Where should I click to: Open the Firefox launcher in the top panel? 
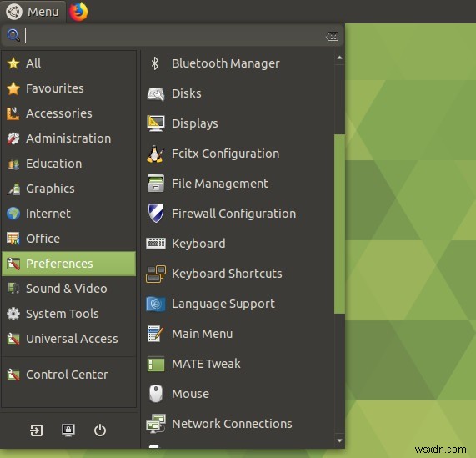(x=78, y=12)
